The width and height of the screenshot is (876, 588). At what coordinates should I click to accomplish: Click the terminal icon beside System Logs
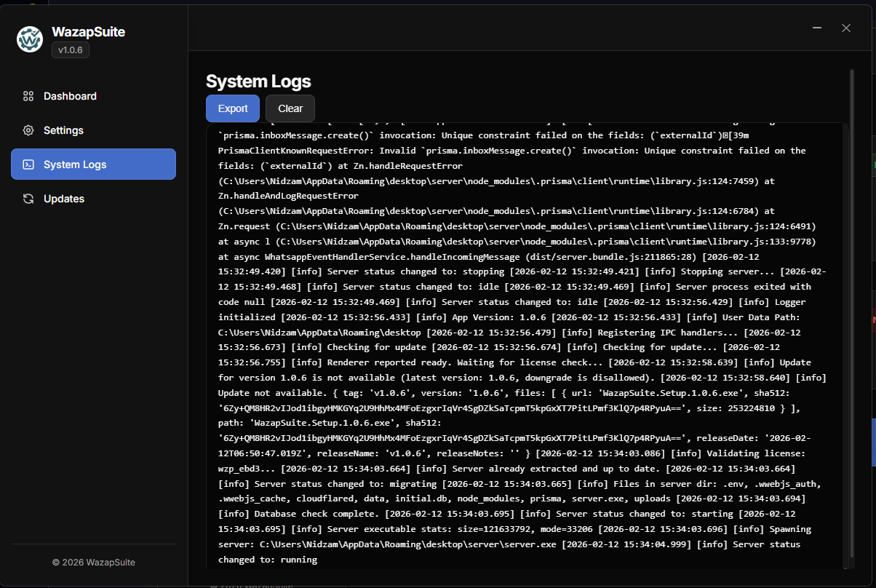pos(28,164)
